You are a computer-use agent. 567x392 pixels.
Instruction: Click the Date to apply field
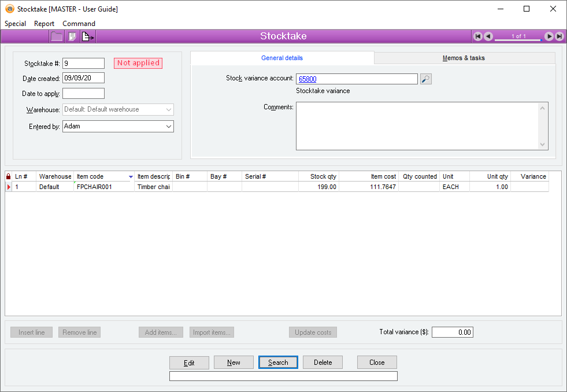tap(84, 93)
